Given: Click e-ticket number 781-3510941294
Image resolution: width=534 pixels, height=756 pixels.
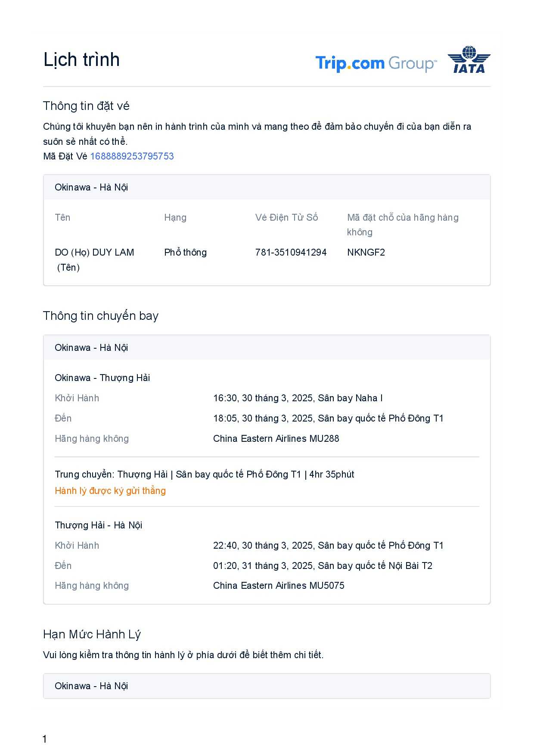Looking at the screenshot, I should [x=291, y=252].
